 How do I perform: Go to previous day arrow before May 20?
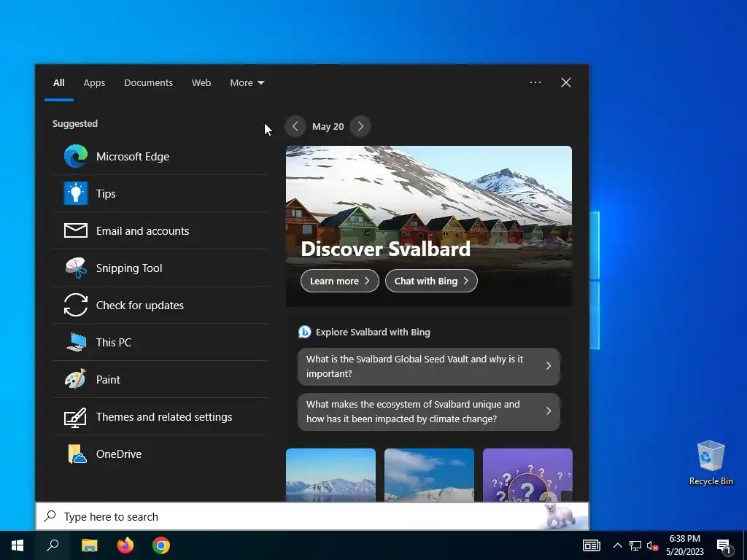click(295, 126)
